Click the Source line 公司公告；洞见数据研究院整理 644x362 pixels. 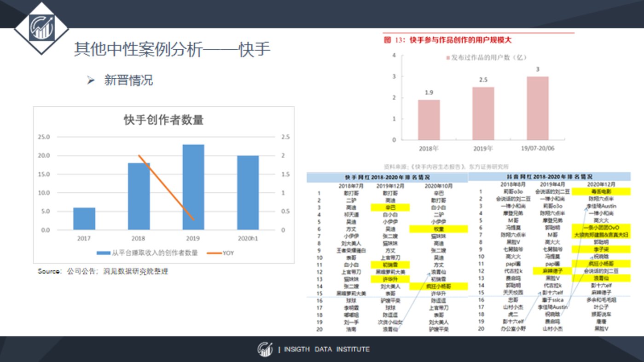(x=103, y=271)
